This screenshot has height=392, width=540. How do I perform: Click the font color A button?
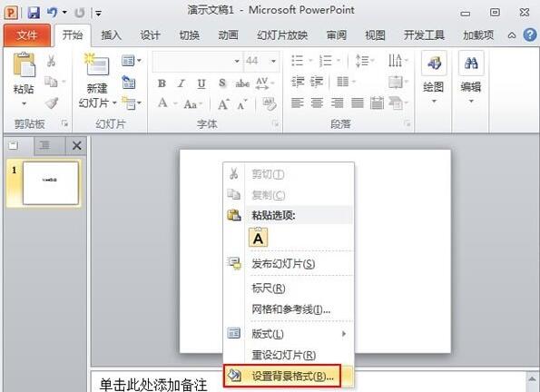pos(162,103)
